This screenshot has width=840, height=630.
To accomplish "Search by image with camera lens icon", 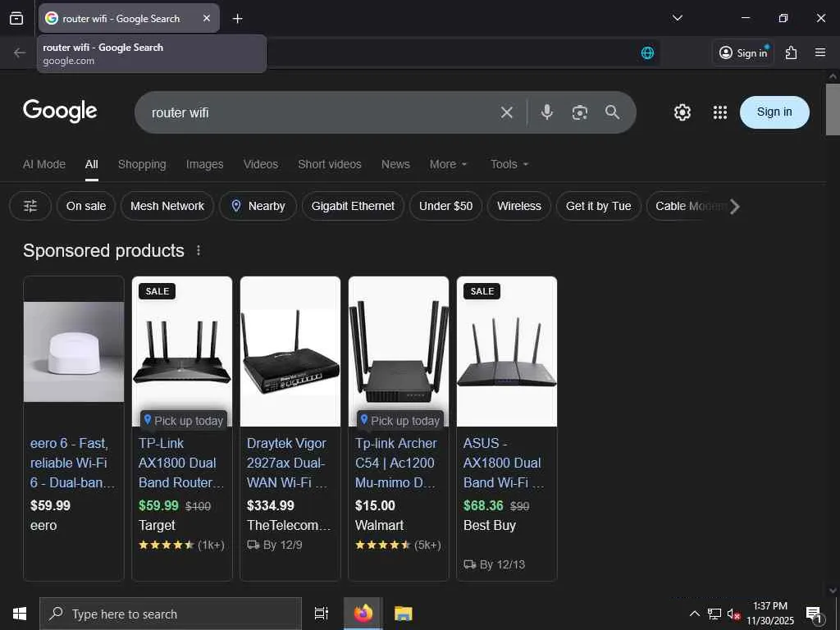I will [x=580, y=112].
